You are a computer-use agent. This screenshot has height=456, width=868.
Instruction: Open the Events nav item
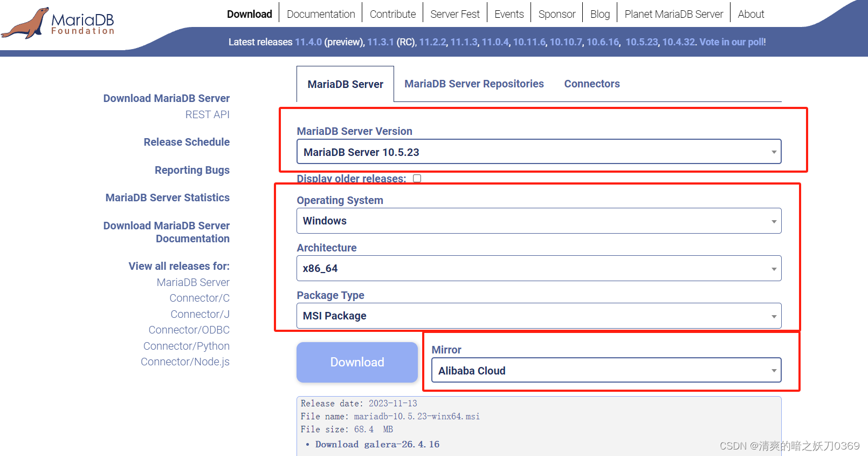tap(509, 14)
